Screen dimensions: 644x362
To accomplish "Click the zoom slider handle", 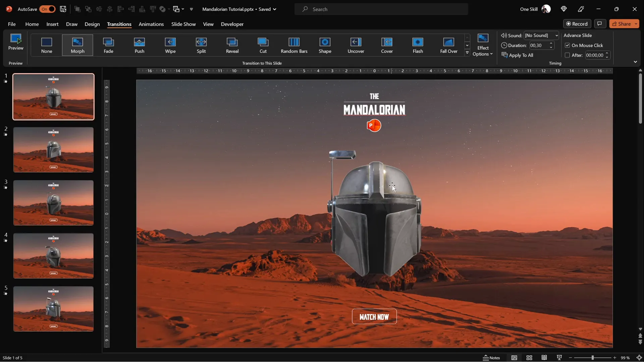I will (593, 358).
